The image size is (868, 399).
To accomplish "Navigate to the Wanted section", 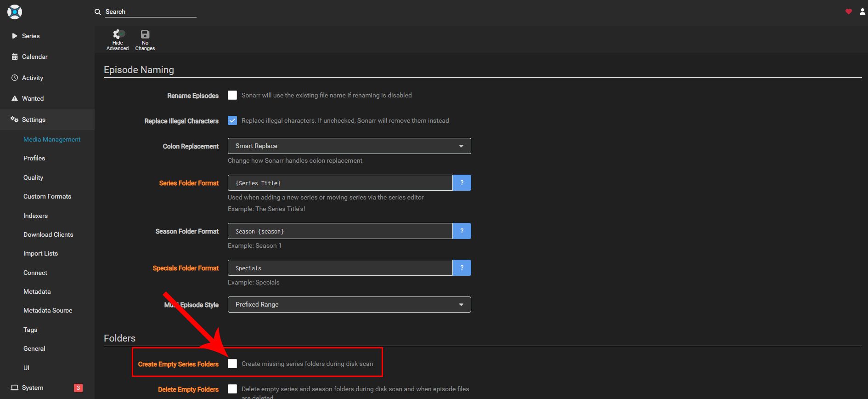I will 33,98.
